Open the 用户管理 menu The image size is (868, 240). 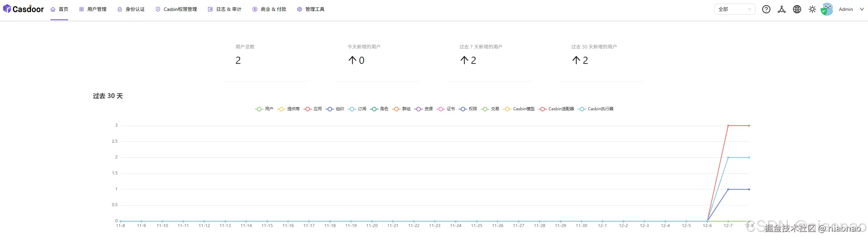(x=93, y=9)
